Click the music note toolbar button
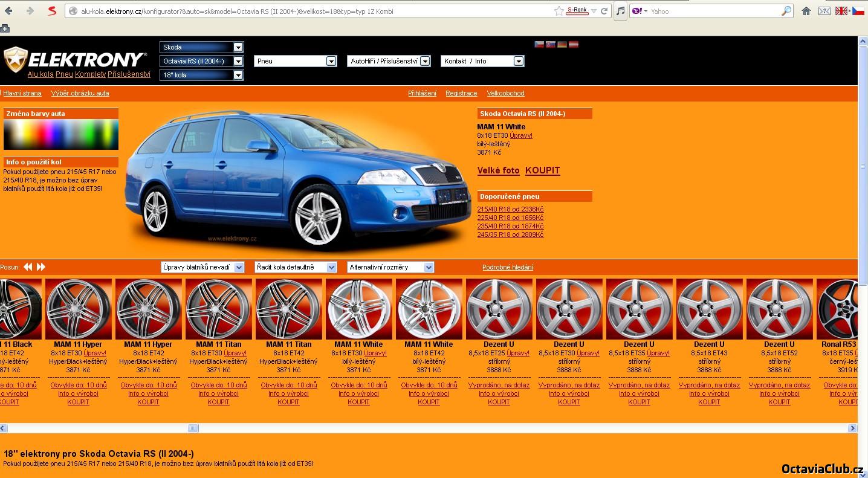This screenshot has height=478, width=868. coord(620,11)
